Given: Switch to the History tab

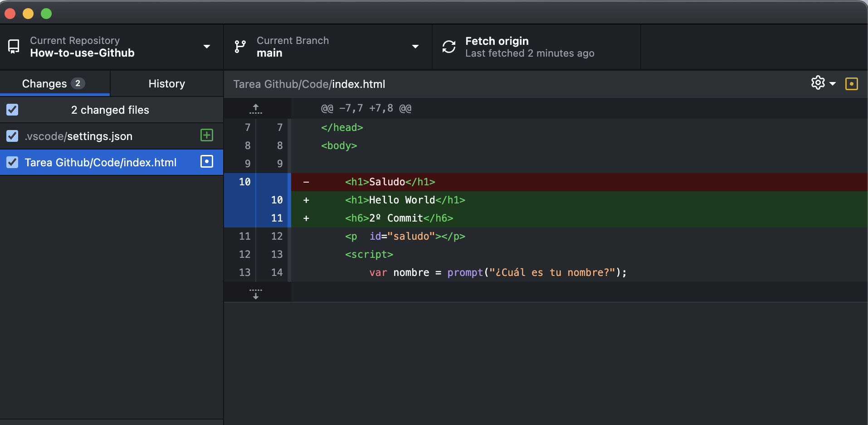Looking at the screenshot, I should (x=166, y=84).
